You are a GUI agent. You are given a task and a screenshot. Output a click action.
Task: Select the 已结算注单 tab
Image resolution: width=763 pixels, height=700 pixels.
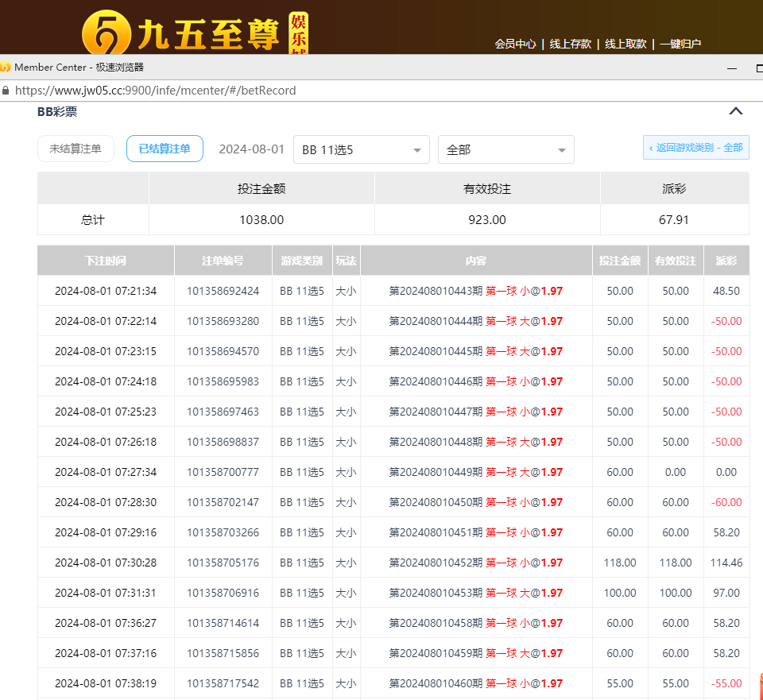pos(165,149)
